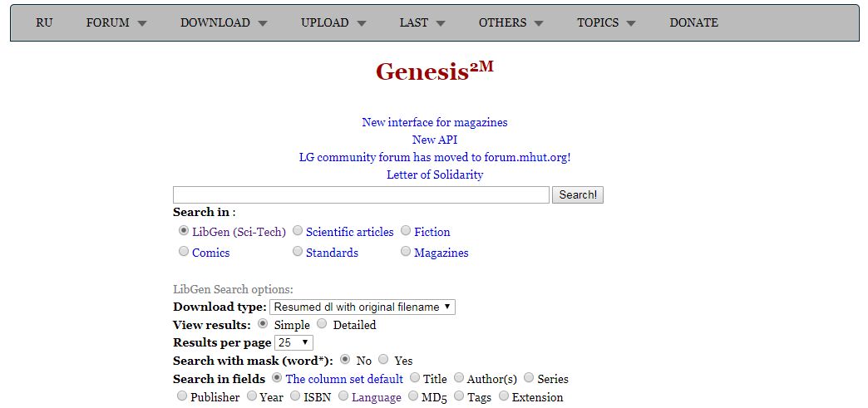Focus the main search text box
The width and height of the screenshot is (868, 408).
click(x=361, y=195)
